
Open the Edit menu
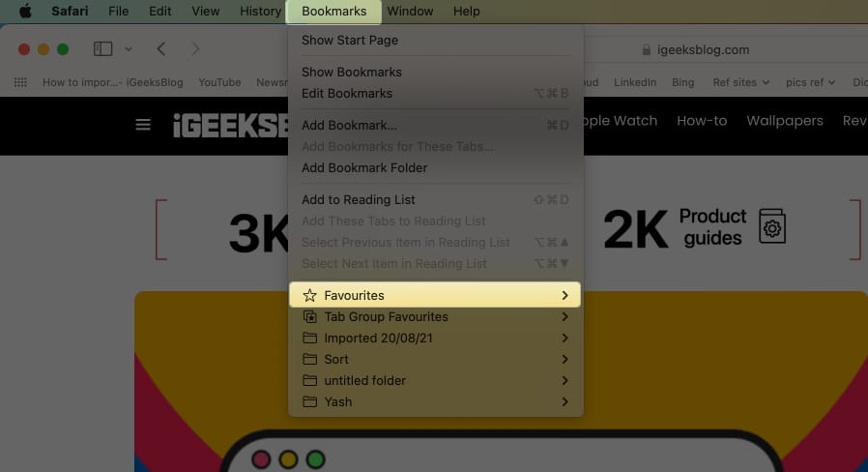(160, 11)
